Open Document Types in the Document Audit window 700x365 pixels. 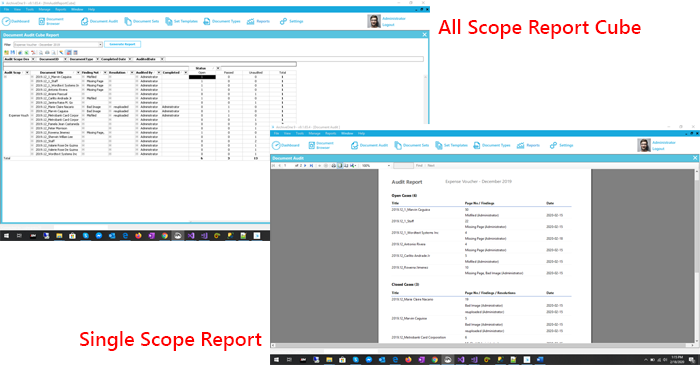click(x=492, y=145)
